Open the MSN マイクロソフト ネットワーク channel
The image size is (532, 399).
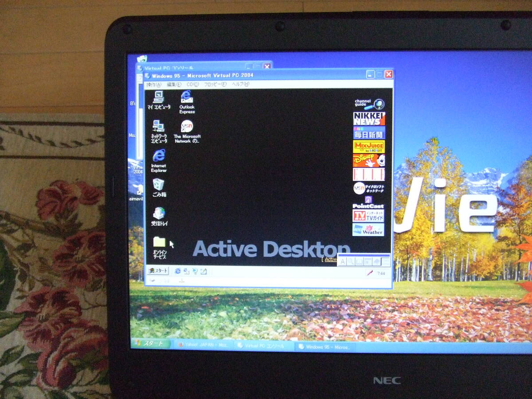click(369, 188)
